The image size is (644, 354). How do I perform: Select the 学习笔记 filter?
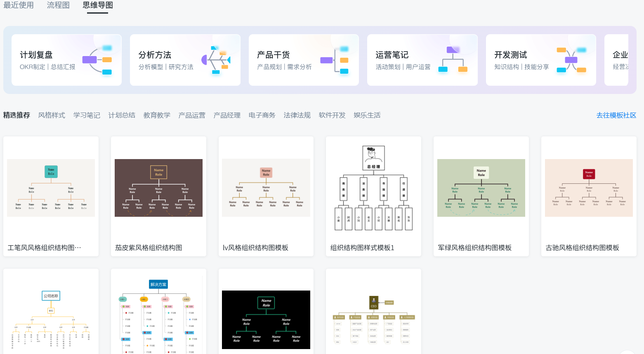87,115
